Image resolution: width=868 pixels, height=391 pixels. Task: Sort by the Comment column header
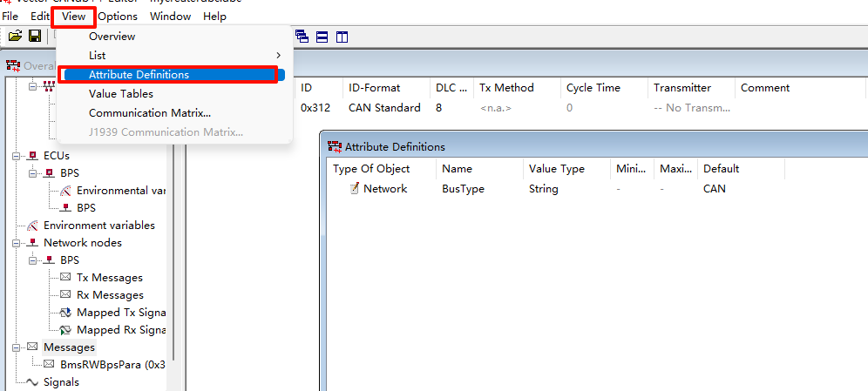799,88
